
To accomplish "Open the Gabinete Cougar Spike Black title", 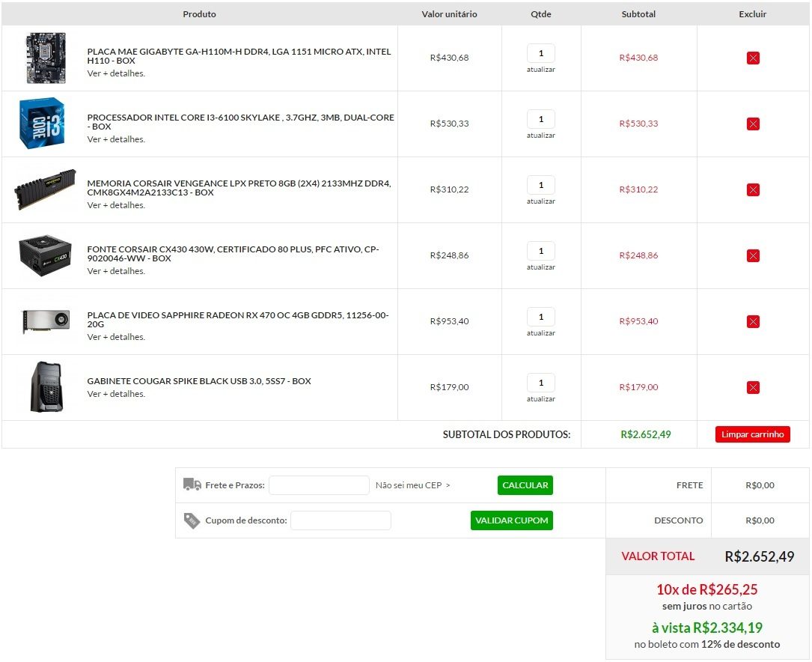I will (199, 381).
